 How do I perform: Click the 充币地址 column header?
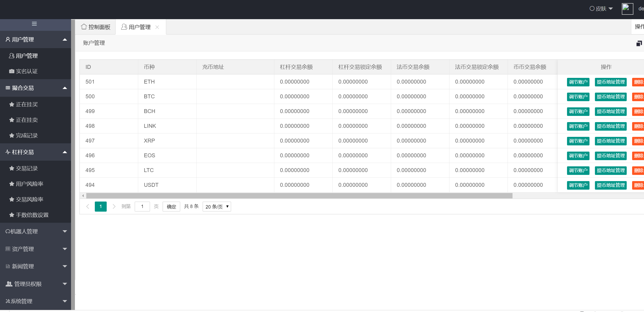pos(235,67)
